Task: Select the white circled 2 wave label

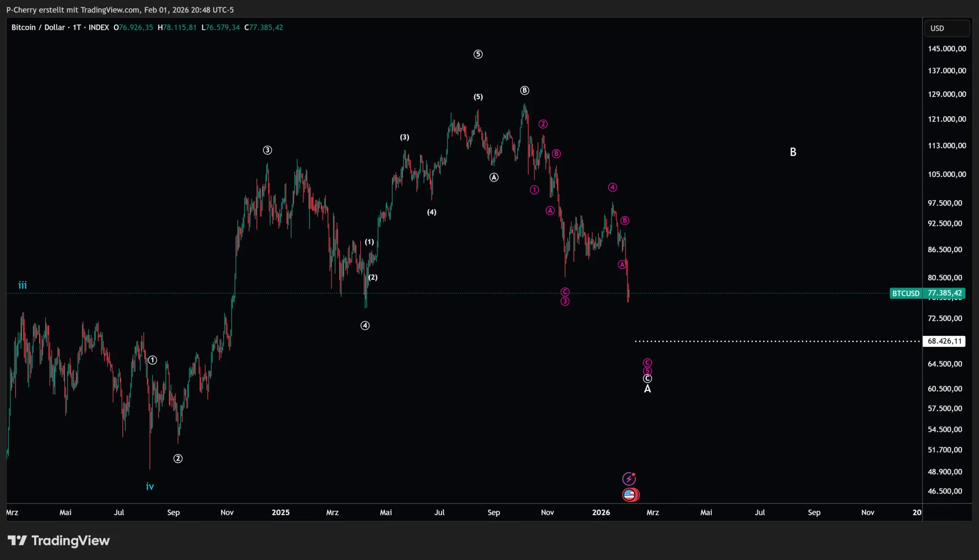Action: click(x=178, y=459)
